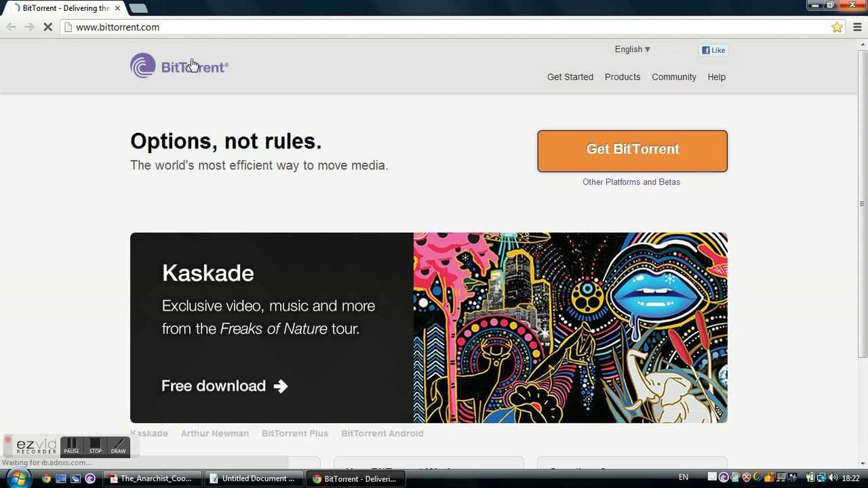Close the BitTorrent browser tab

(x=117, y=8)
